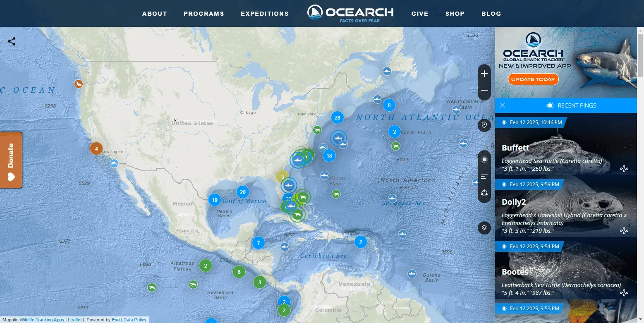Viewport: 644px width, 323px height.
Task: Open the Blog page
Action: [x=491, y=14]
